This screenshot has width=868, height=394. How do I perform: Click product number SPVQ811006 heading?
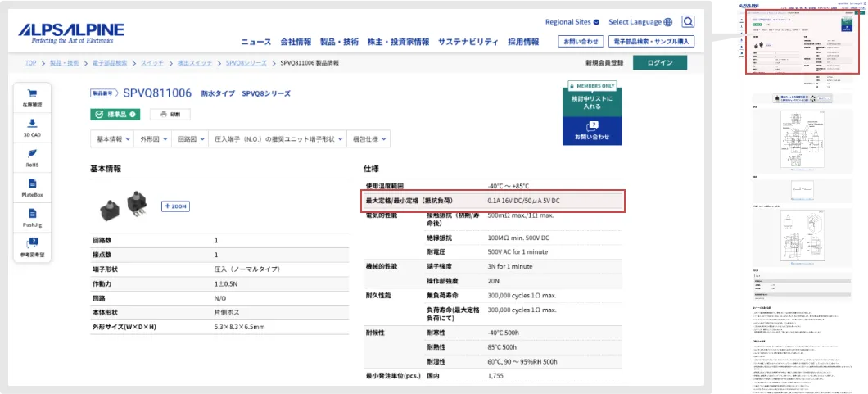tap(157, 93)
